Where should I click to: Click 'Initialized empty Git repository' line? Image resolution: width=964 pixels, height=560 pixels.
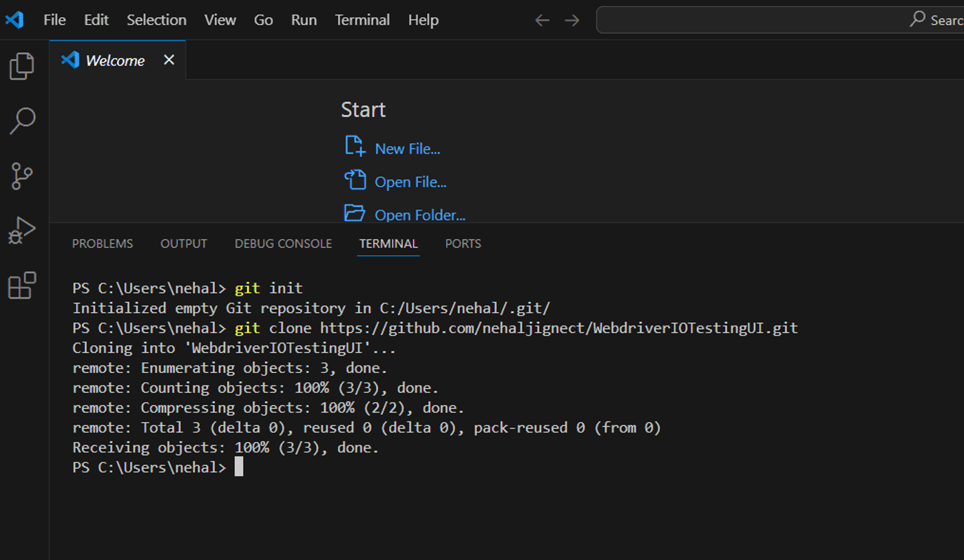tap(311, 308)
